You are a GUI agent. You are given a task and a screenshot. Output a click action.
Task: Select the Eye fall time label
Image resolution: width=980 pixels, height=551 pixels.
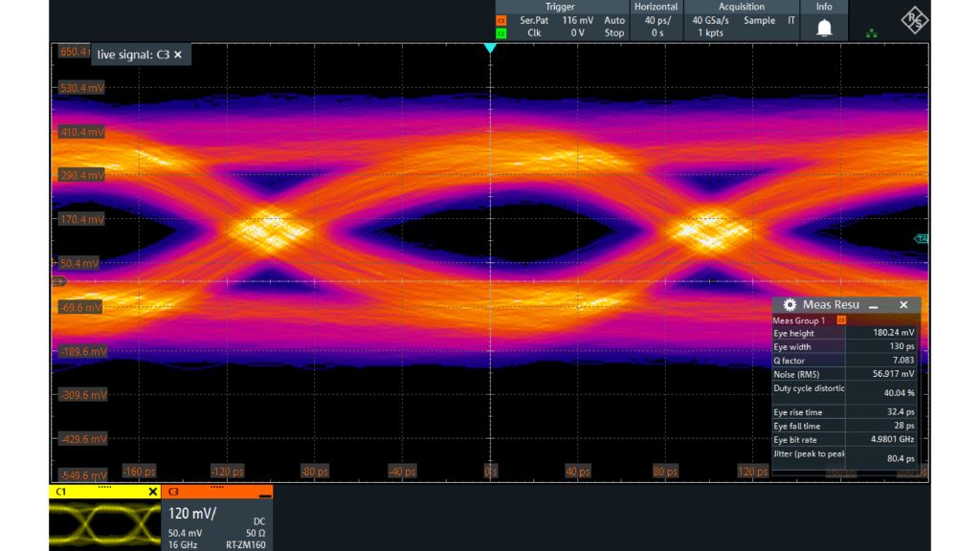tap(797, 426)
